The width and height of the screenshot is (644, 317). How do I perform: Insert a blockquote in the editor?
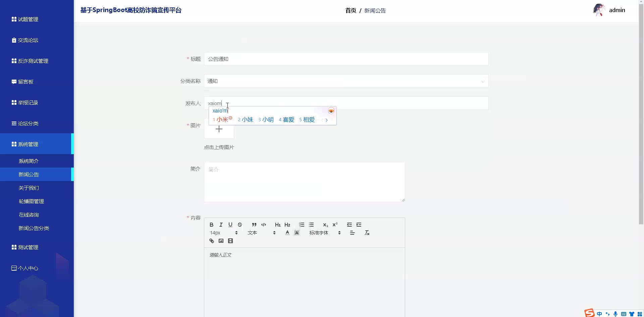click(254, 225)
